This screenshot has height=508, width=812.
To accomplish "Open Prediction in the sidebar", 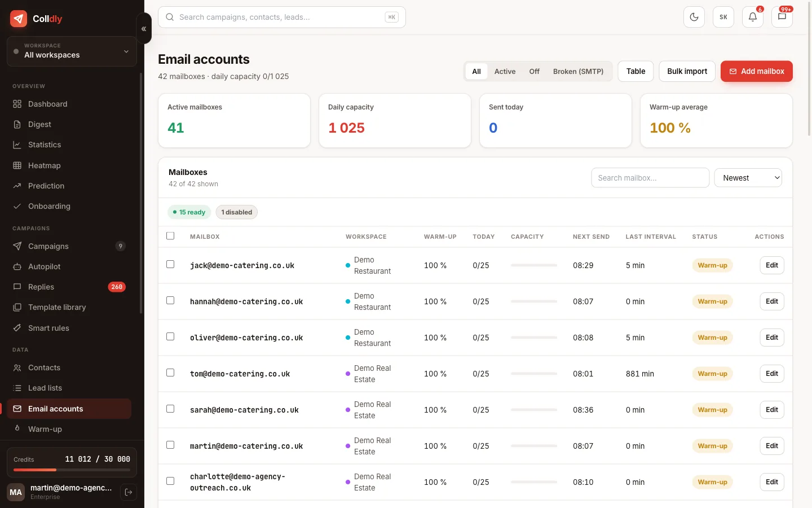I will (69, 186).
